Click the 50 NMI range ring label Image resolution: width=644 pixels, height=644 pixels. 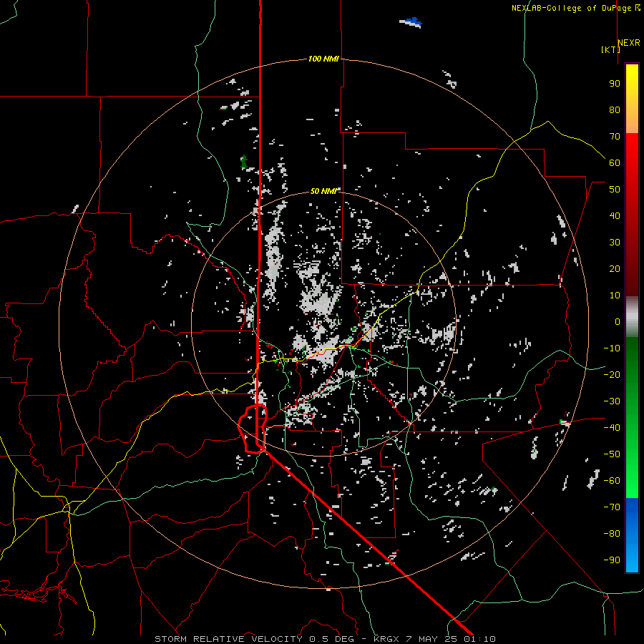click(323, 191)
